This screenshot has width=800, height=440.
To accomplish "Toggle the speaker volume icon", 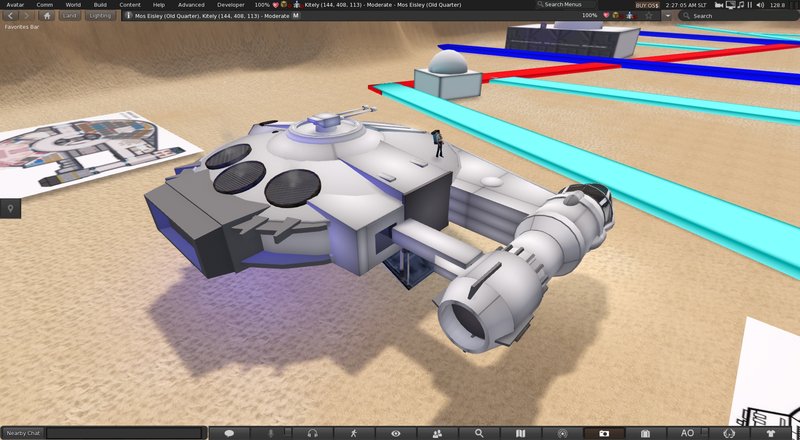I will pyautogui.click(x=760, y=5).
